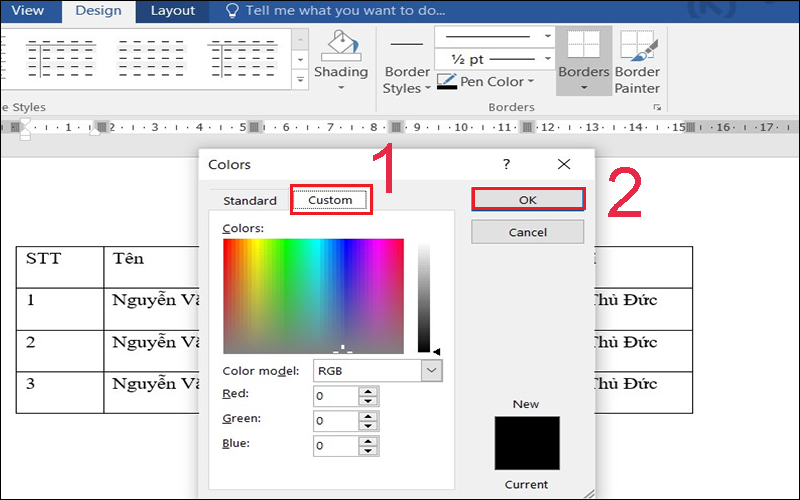Image resolution: width=800 pixels, height=500 pixels.
Task: Click the Borders grid icon
Action: click(x=583, y=46)
